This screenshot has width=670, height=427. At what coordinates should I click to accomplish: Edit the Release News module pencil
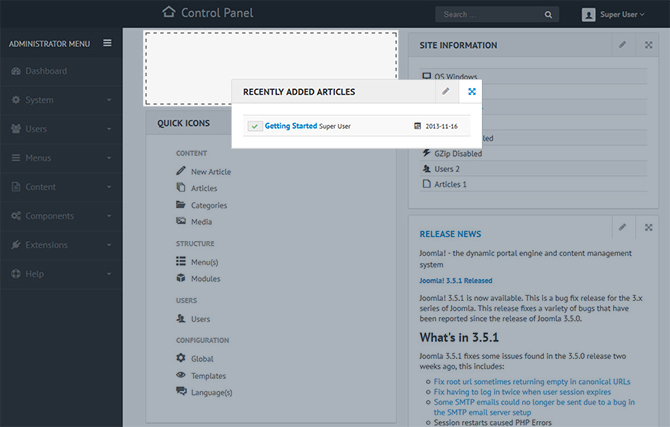point(623,227)
